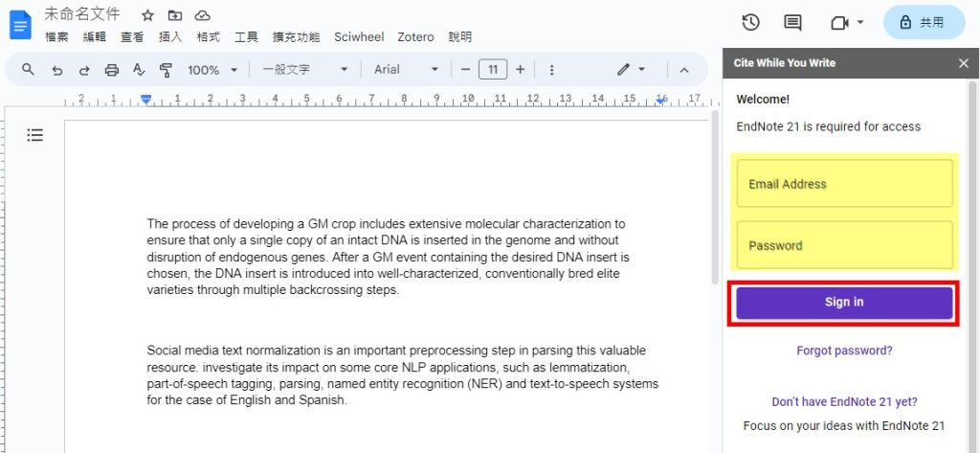
Task: Close the Cite While You Write panel
Action: click(964, 63)
